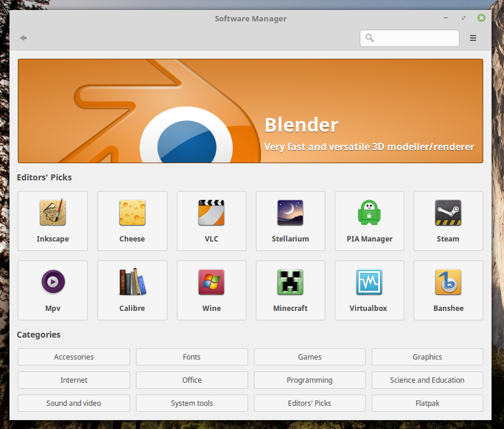Click into the search field
Image resolution: width=504 pixels, height=429 pixels.
416,38
